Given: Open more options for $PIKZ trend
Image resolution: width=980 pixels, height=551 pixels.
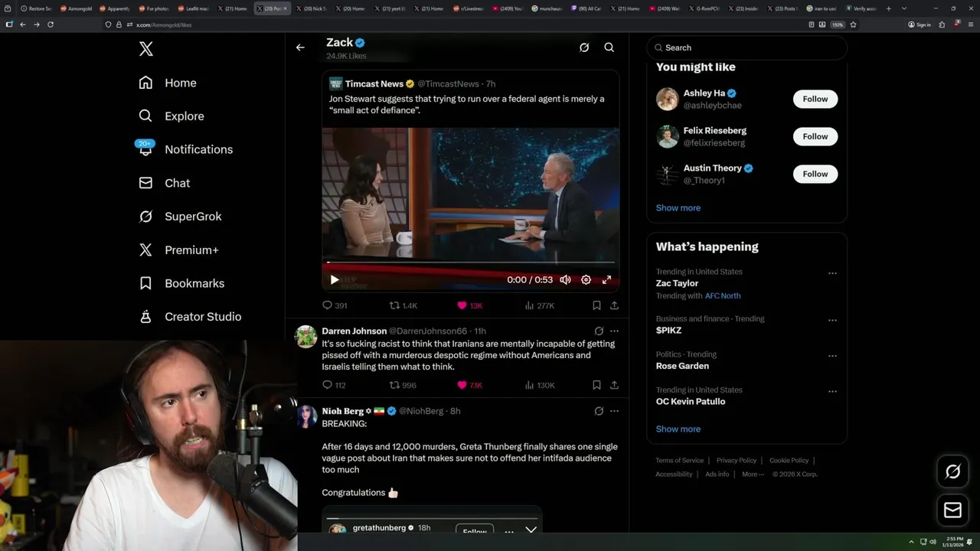Looking at the screenshot, I should pyautogui.click(x=832, y=321).
